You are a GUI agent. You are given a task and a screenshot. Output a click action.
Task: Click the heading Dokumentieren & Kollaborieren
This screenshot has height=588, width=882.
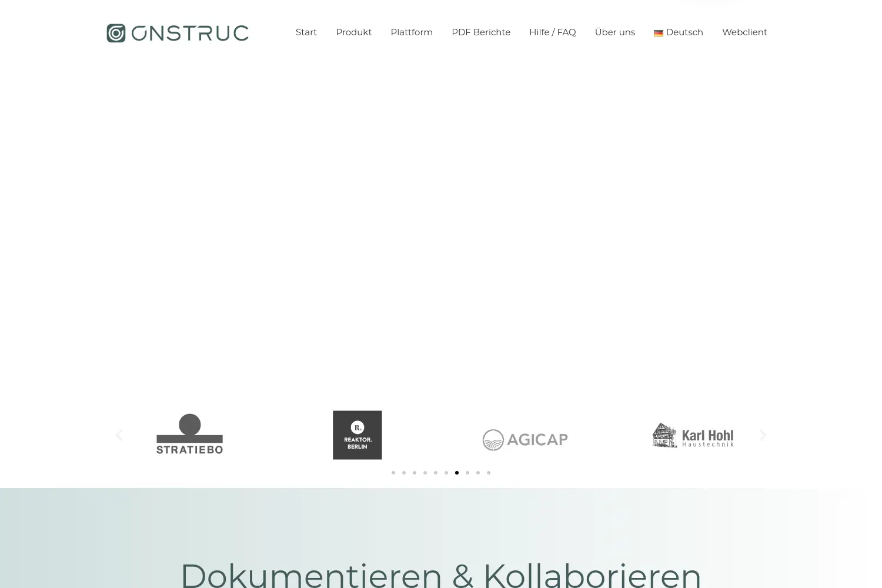(440, 574)
